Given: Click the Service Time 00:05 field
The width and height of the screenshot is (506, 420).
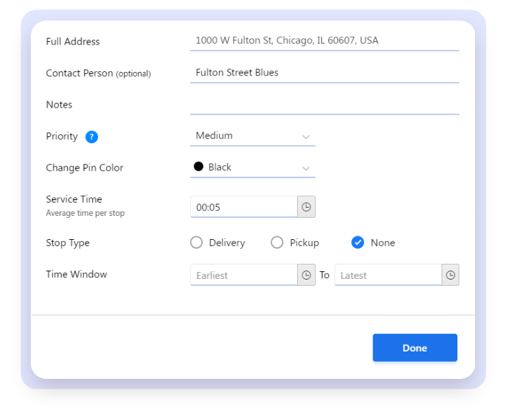Looking at the screenshot, I should pos(244,207).
